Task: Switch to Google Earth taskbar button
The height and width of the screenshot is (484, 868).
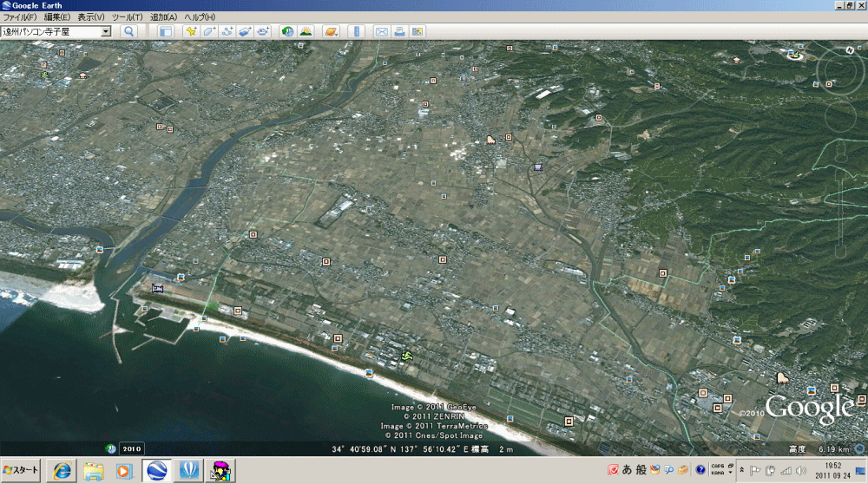Action: coord(156,471)
